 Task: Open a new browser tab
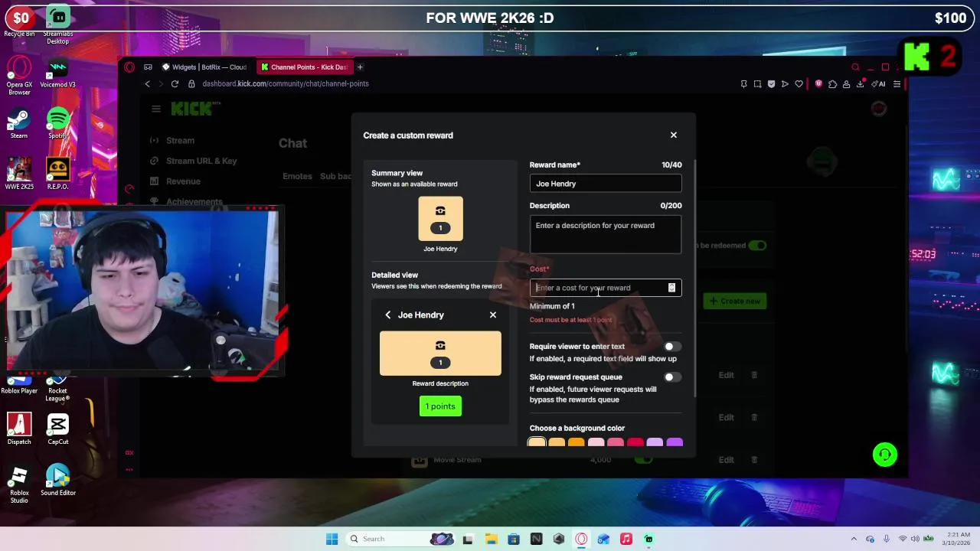pyautogui.click(x=360, y=67)
